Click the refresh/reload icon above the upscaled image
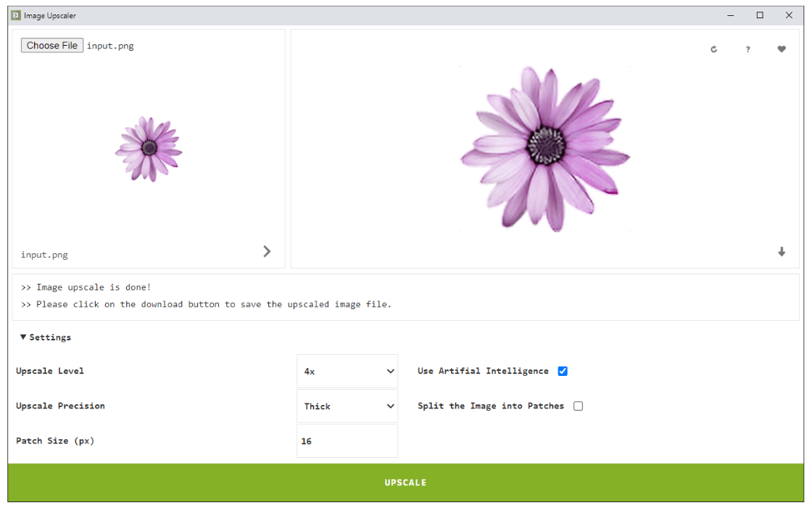 [x=713, y=49]
